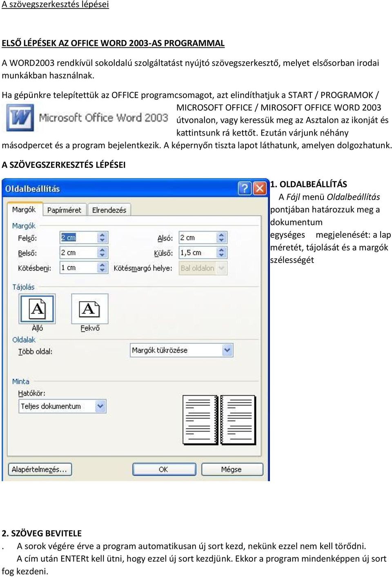Viewport: 392px width, 577px height.
Task: Click the Felső margin value field
Action: coord(78,238)
